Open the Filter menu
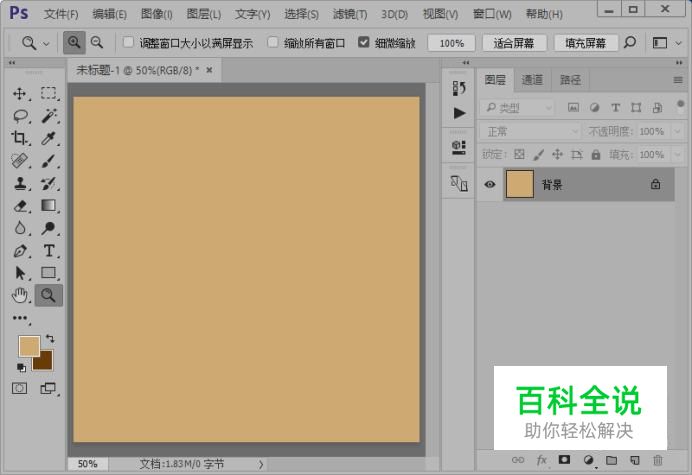692x475 pixels. 350,14
